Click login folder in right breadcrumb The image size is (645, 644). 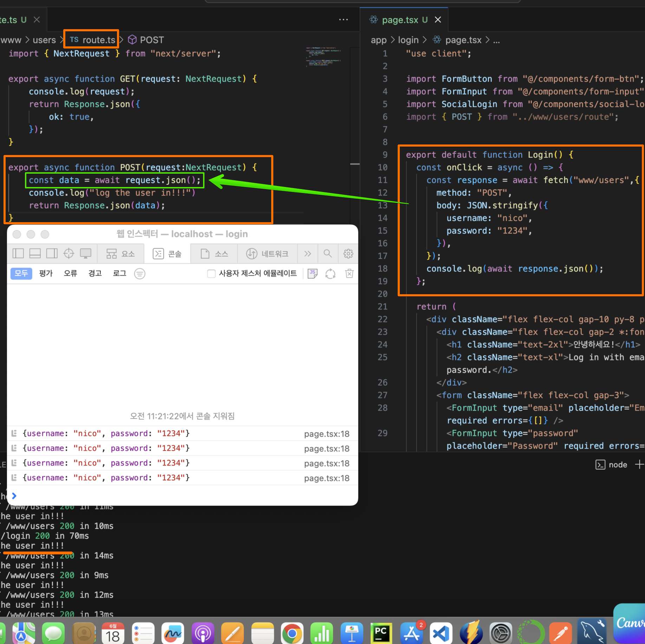(408, 40)
